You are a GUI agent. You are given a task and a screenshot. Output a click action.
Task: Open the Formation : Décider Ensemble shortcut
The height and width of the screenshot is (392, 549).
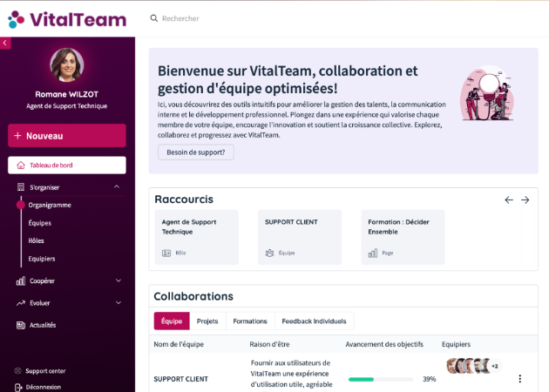[x=403, y=237]
